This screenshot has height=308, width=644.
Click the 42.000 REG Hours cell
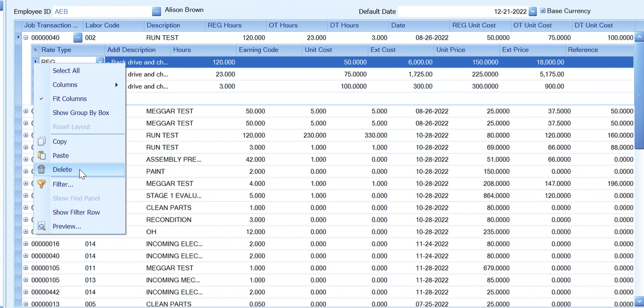coord(236,159)
